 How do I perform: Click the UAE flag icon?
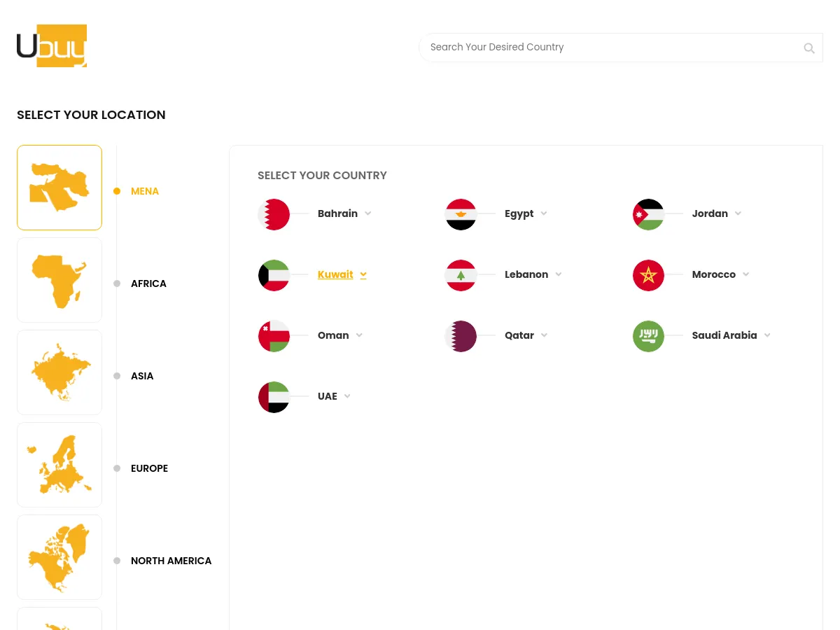tap(274, 397)
